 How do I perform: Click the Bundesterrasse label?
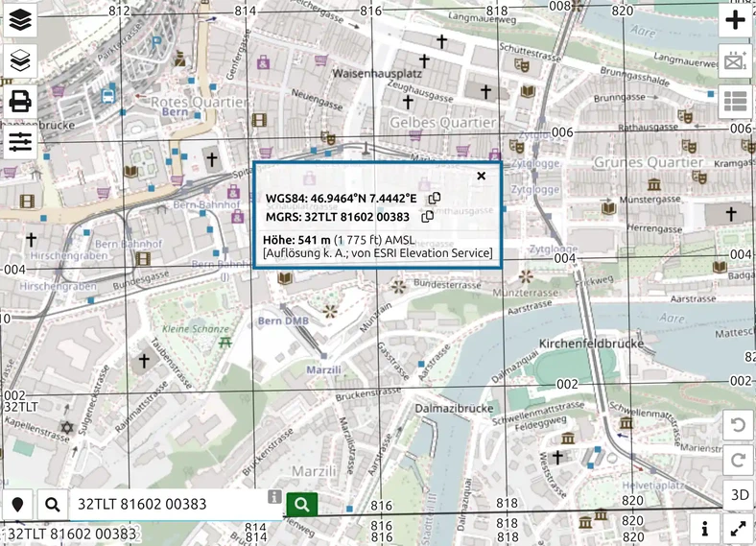point(447,284)
